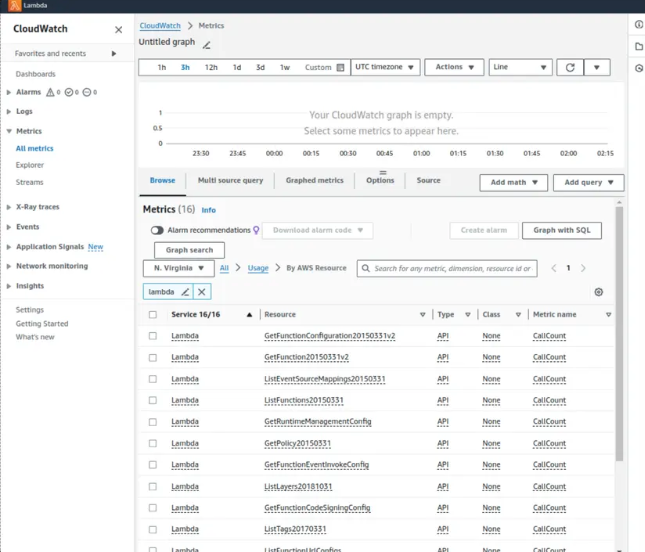
Task: Click the alarm recommendations lightbulb icon
Action: pyautogui.click(x=256, y=230)
